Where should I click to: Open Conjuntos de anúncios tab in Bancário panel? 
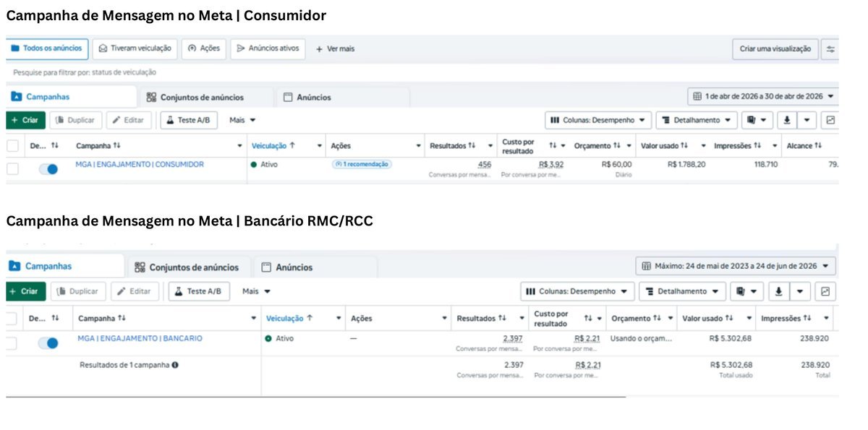tap(189, 267)
